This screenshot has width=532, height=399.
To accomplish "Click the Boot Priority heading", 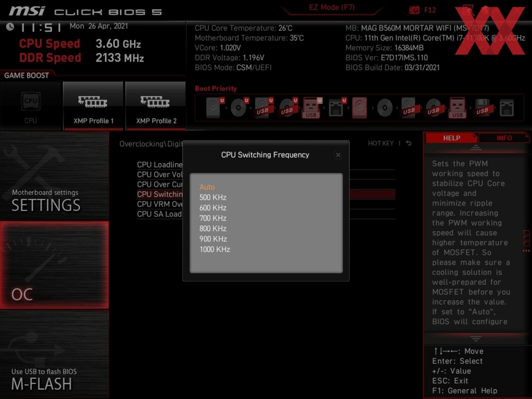I will (216, 88).
